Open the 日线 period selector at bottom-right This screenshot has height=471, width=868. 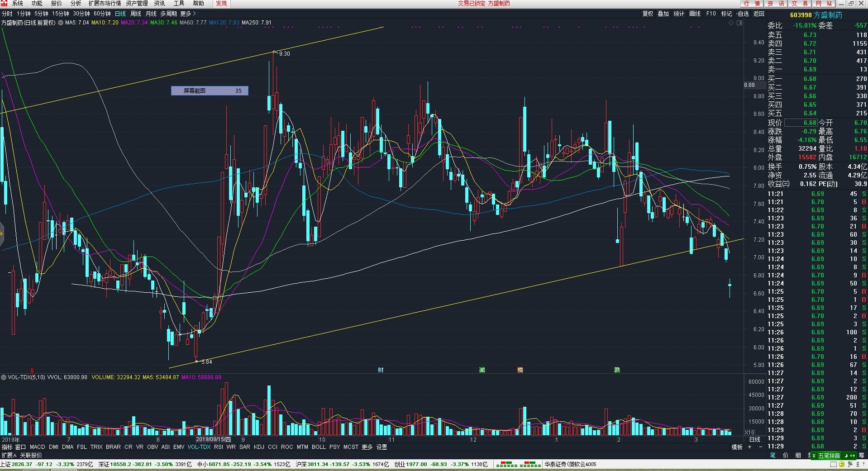point(755,439)
